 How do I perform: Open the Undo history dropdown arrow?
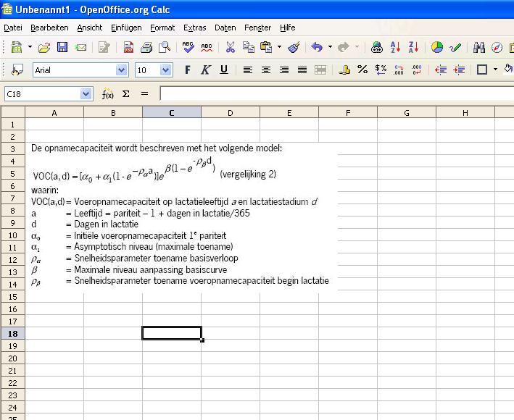[330, 47]
